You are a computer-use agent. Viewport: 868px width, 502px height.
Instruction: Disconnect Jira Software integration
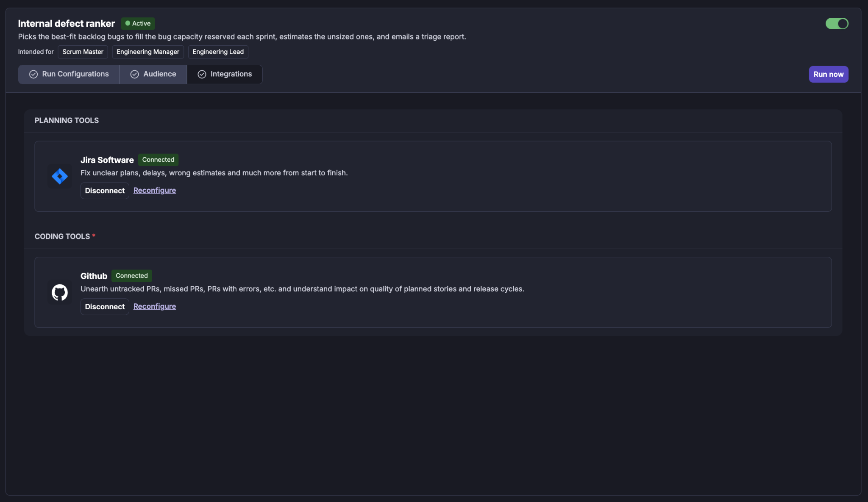click(x=105, y=191)
